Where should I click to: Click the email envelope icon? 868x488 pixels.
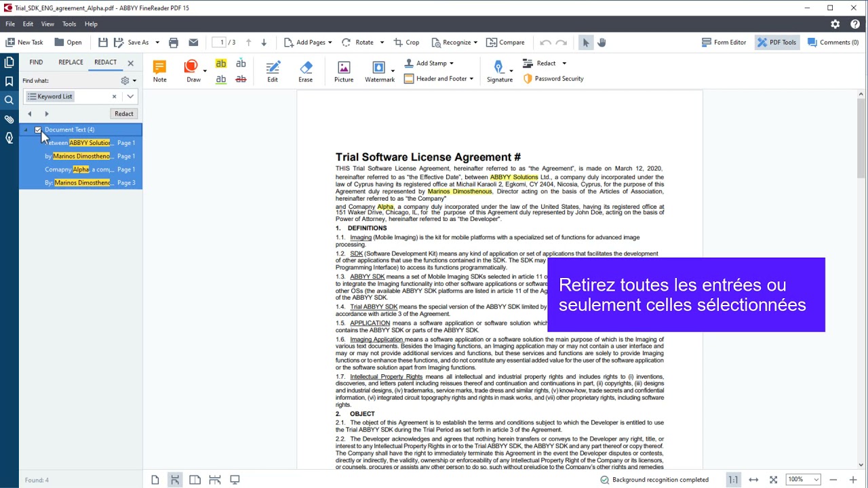[x=193, y=42]
